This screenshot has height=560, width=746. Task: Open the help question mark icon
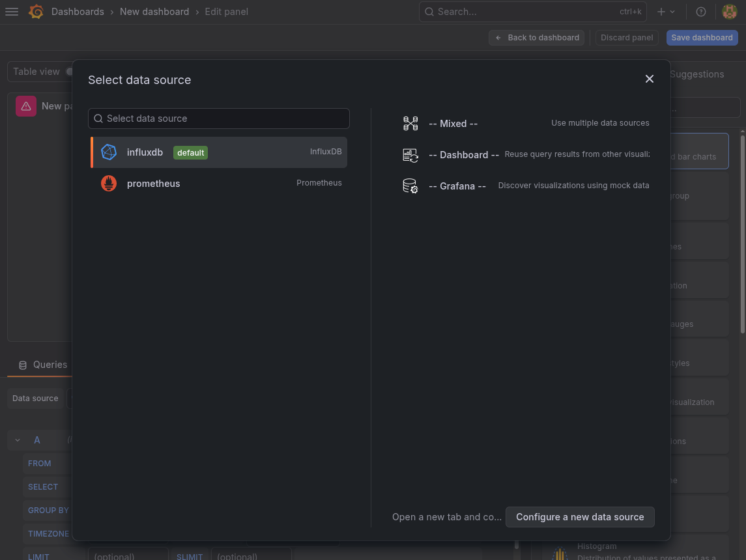tap(700, 11)
